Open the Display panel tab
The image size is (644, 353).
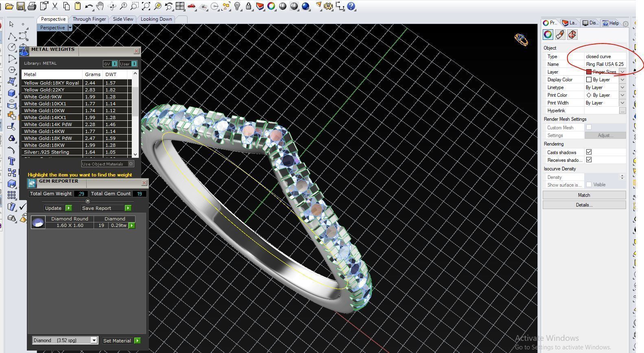590,23
